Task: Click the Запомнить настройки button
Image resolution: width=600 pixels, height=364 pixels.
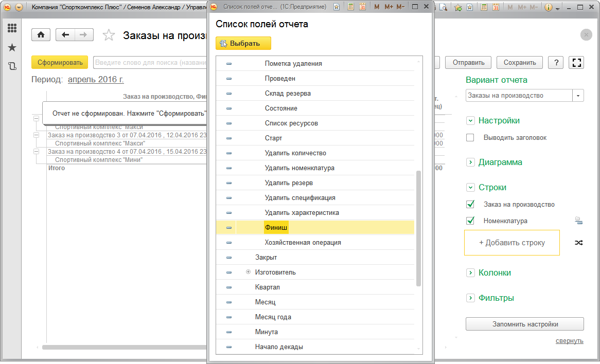Action: click(524, 324)
